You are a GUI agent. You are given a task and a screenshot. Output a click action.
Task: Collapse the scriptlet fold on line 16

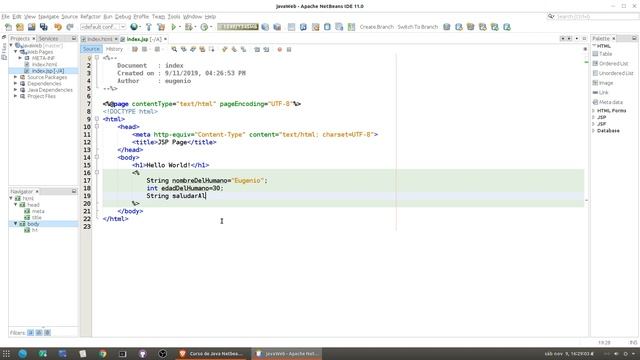(97, 172)
